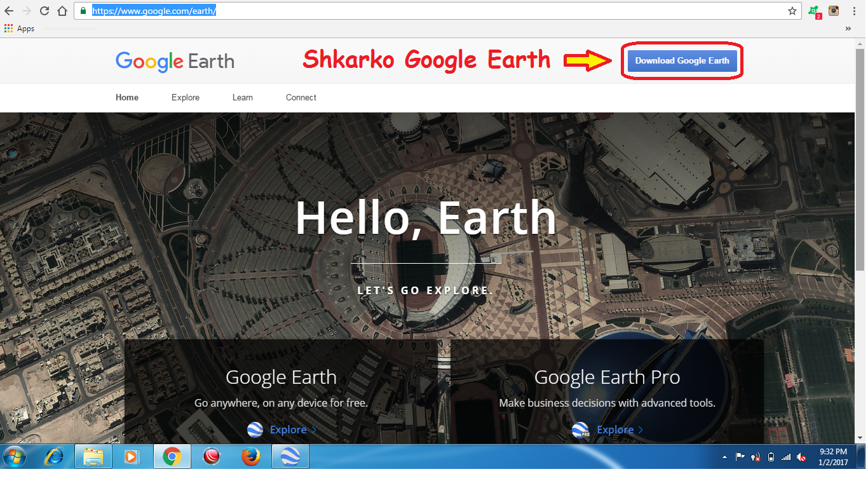868x488 pixels.
Task: Click the browser forward arrow
Action: point(27,11)
